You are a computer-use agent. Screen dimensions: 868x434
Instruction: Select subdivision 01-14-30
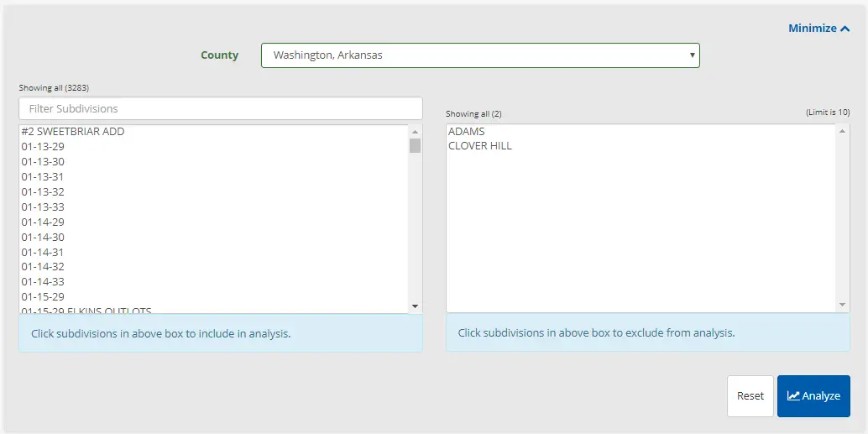coord(214,237)
